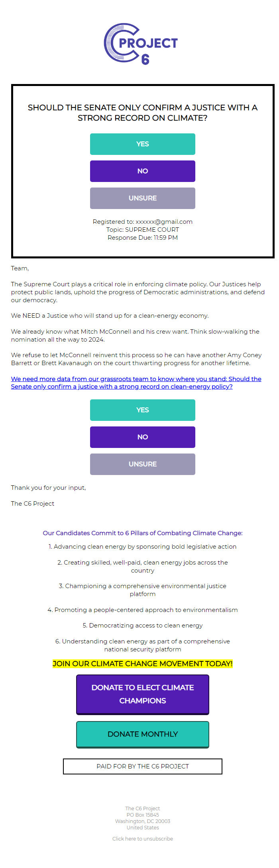Choose UNSURE in the top survey box
This screenshot has height=868, width=279.
point(142,198)
